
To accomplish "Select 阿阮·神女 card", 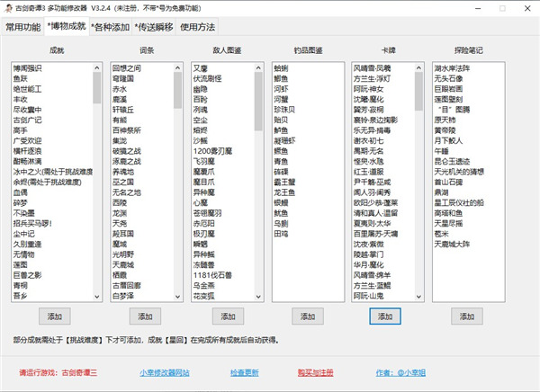I will (368, 89).
